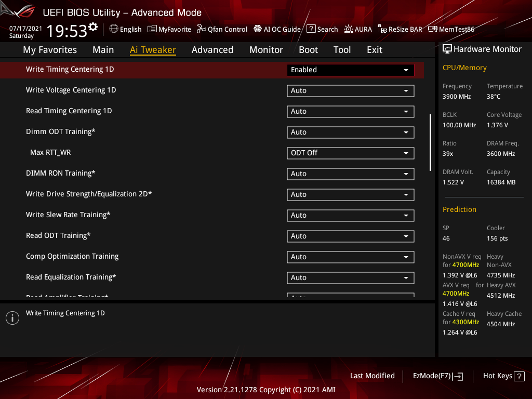Launch the MemTest86 icon
This screenshot has width=532, height=399.
433,29
